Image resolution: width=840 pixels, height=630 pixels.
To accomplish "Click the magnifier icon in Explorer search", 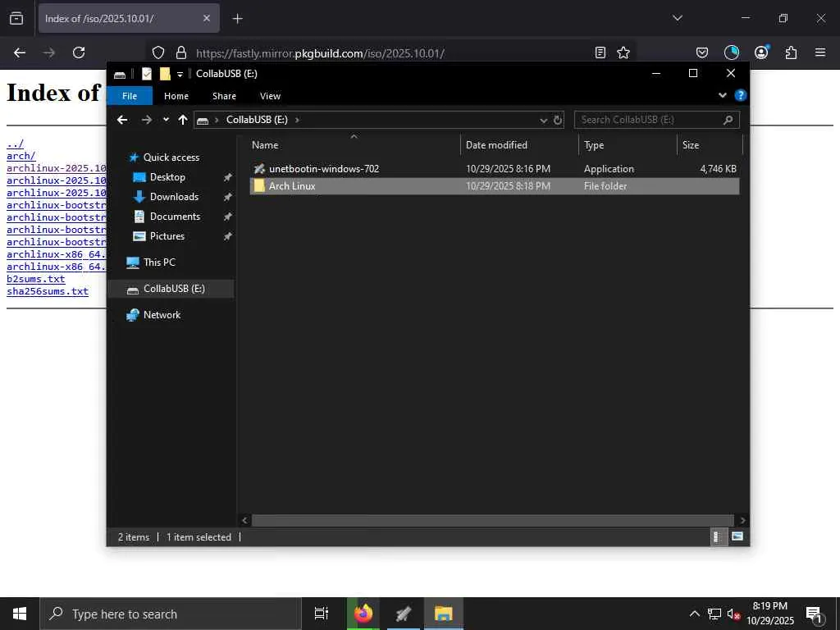I will (728, 120).
